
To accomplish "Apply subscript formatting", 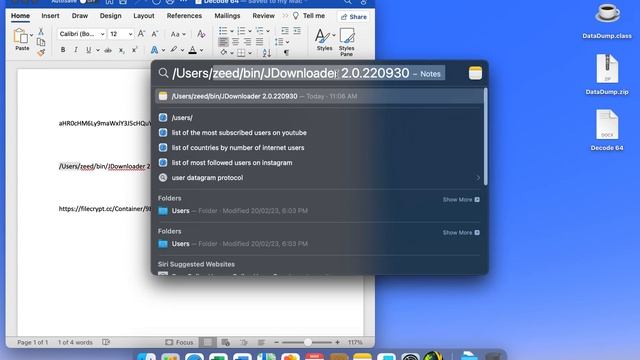I will (121, 50).
